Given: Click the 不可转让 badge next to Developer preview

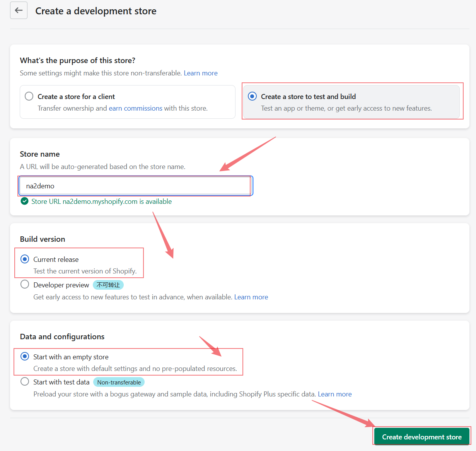Looking at the screenshot, I should click(x=108, y=285).
